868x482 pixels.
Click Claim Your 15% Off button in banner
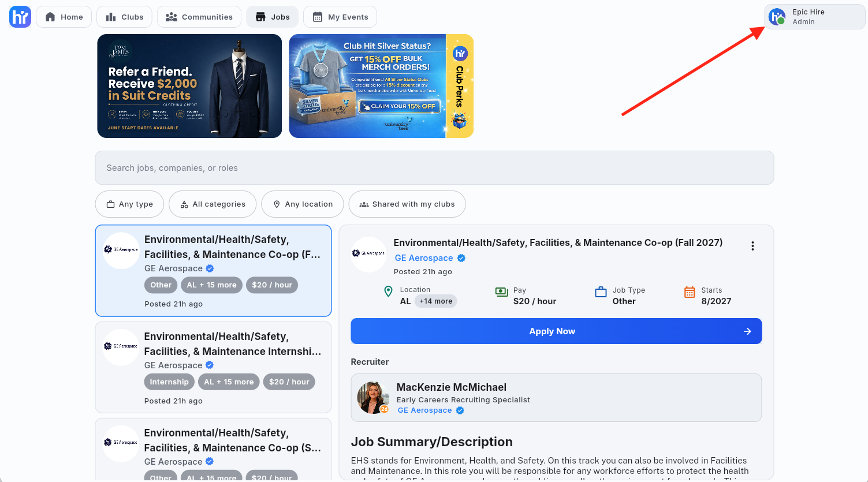[399, 106]
